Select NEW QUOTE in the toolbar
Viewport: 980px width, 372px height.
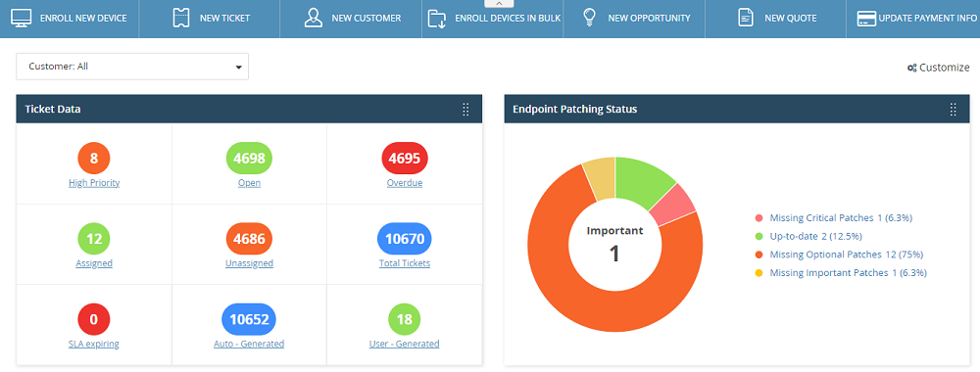pos(791,18)
